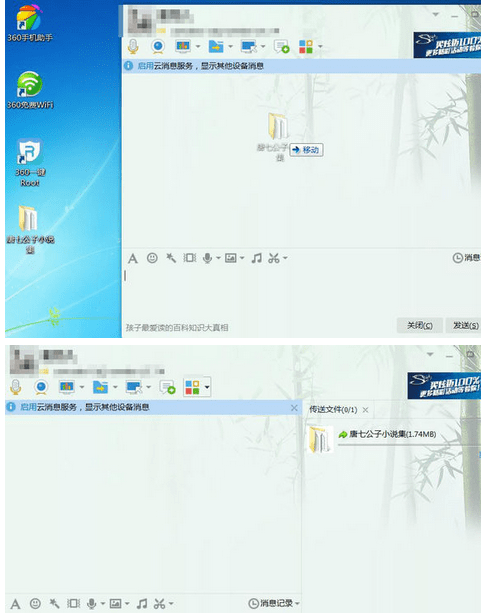Close the 传送文件 tab
The height and width of the screenshot is (613, 481).
tap(365, 410)
